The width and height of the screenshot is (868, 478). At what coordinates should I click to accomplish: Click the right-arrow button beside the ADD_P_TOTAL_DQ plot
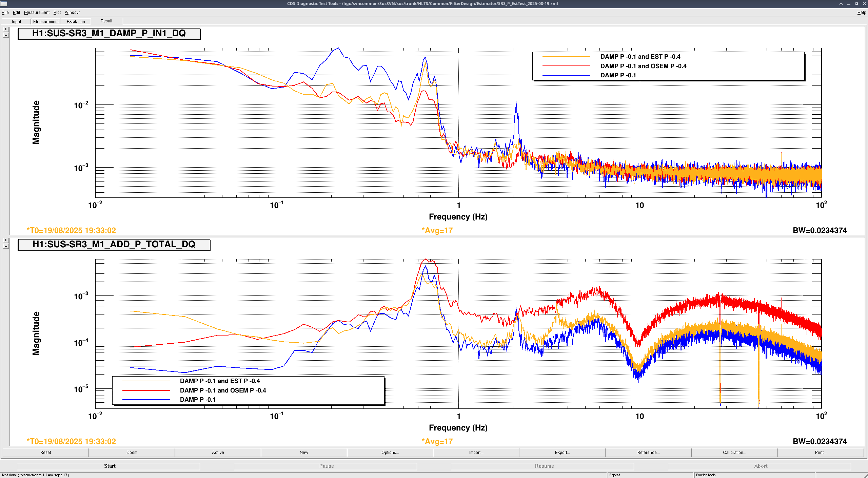[6, 240]
